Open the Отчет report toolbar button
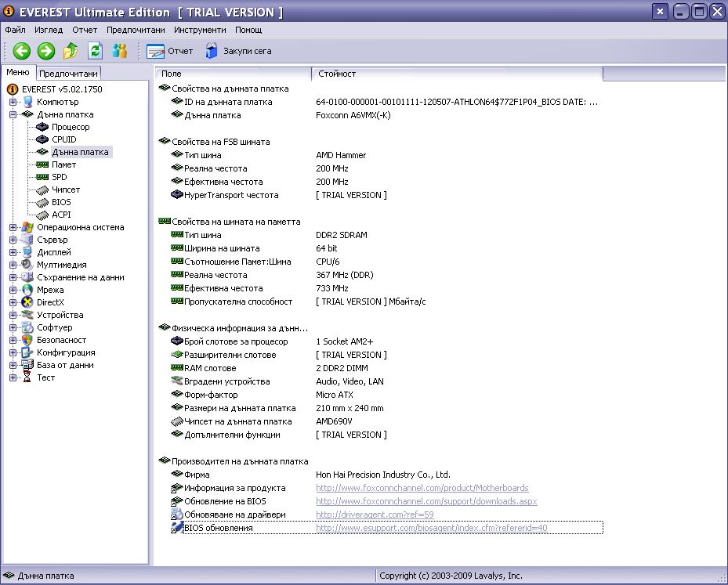This screenshot has height=585, width=728. pos(169,51)
